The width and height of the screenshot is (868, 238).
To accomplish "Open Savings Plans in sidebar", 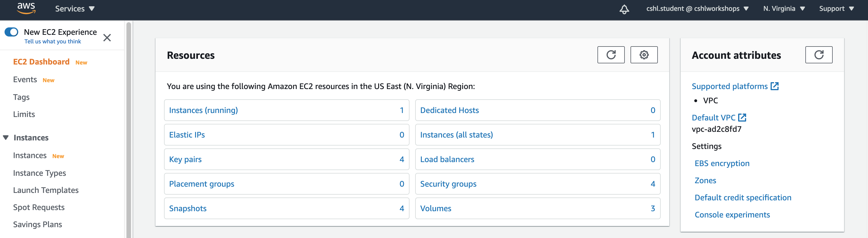I will [x=37, y=225].
